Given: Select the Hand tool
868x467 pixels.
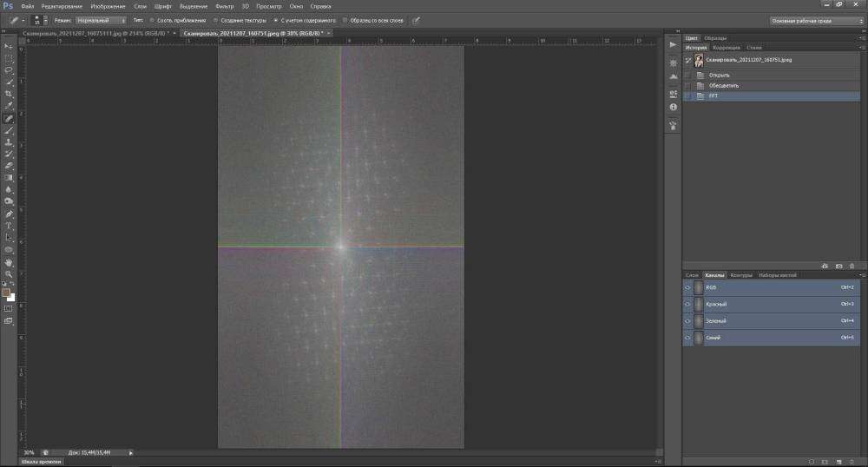Looking at the screenshot, I should 9,261.
